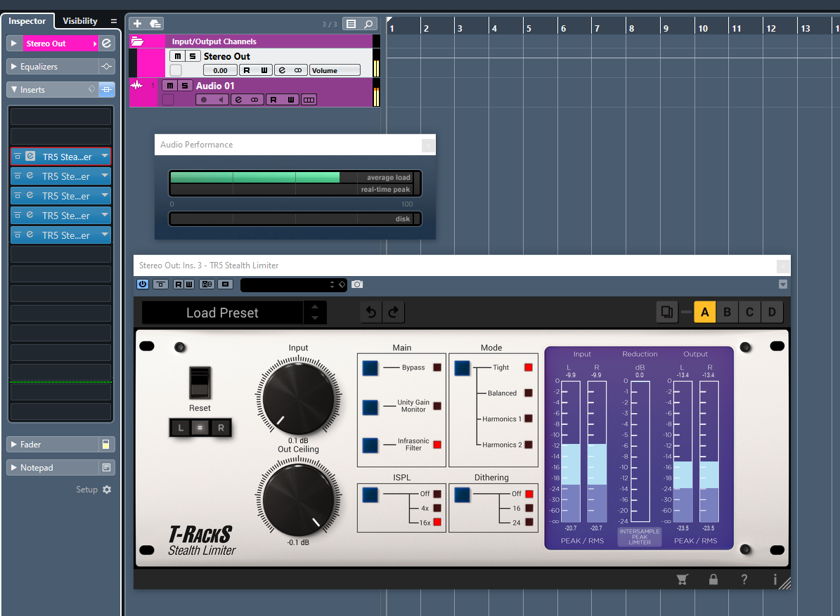
Task: Redo in the Stealth Limiter plugin
Action: point(393,312)
